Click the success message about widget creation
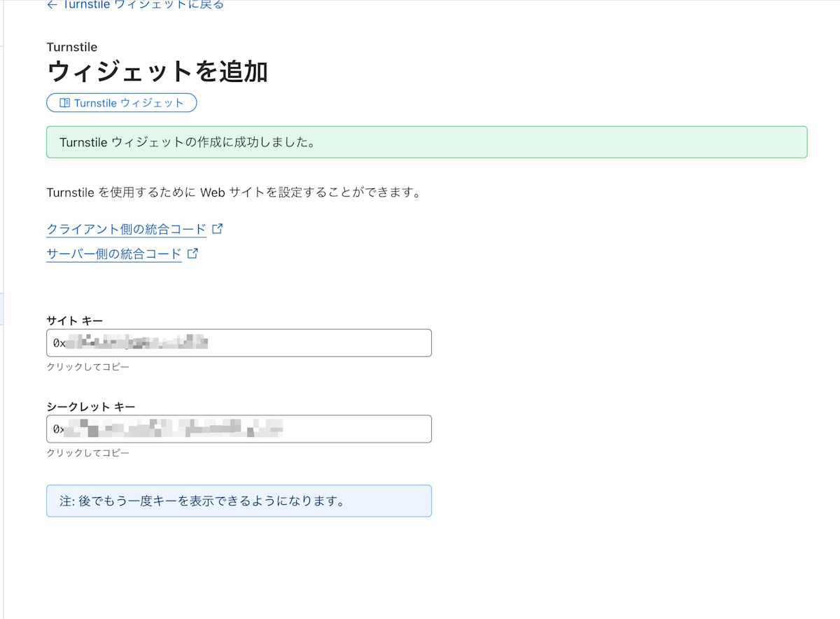This screenshot has height=619, width=840. tap(426, 142)
